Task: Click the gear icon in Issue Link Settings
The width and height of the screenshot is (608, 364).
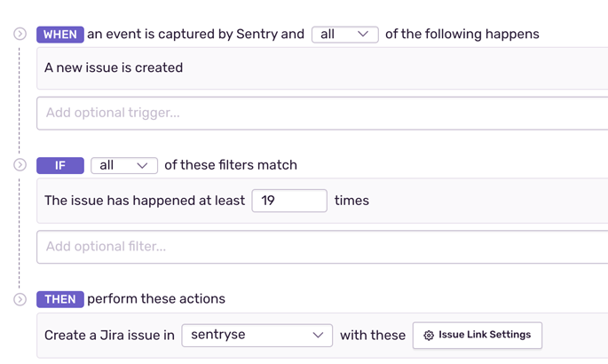Action: pos(429,336)
